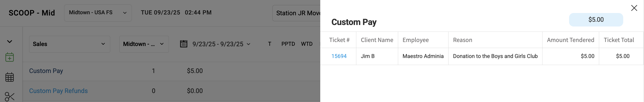This screenshot has width=644, height=102.
Task: Select the WTD period shortcut
Action: (x=307, y=44)
